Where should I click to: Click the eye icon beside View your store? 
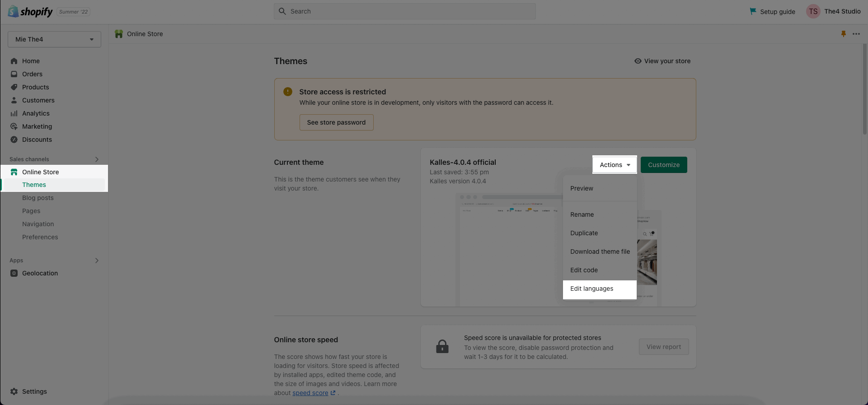(x=638, y=61)
